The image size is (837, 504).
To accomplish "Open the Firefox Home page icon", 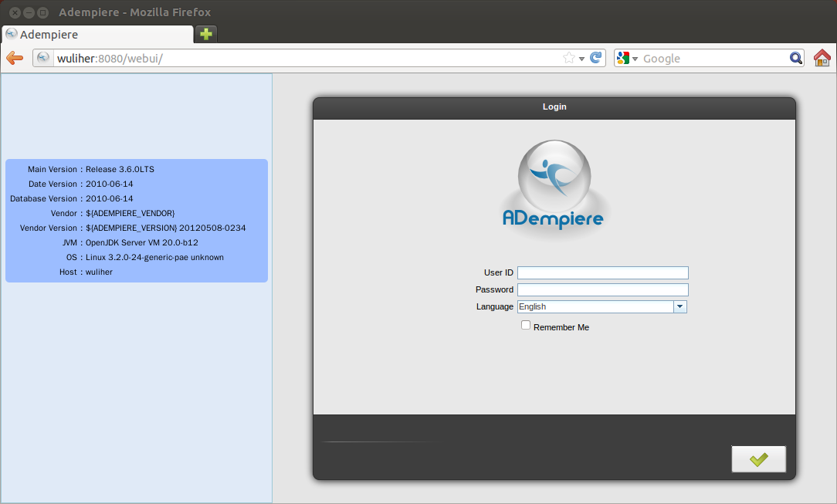I will click(x=822, y=58).
